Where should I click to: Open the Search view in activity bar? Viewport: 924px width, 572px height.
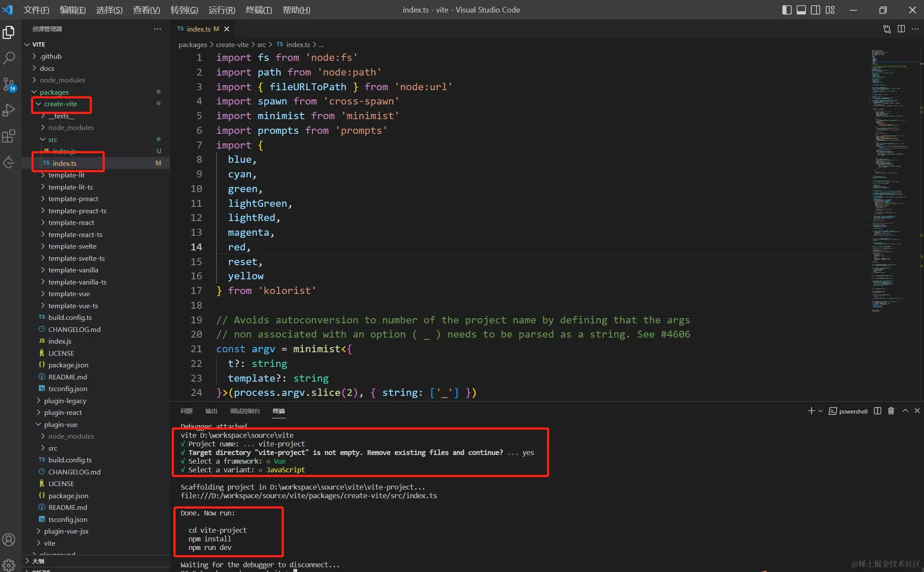coord(9,58)
